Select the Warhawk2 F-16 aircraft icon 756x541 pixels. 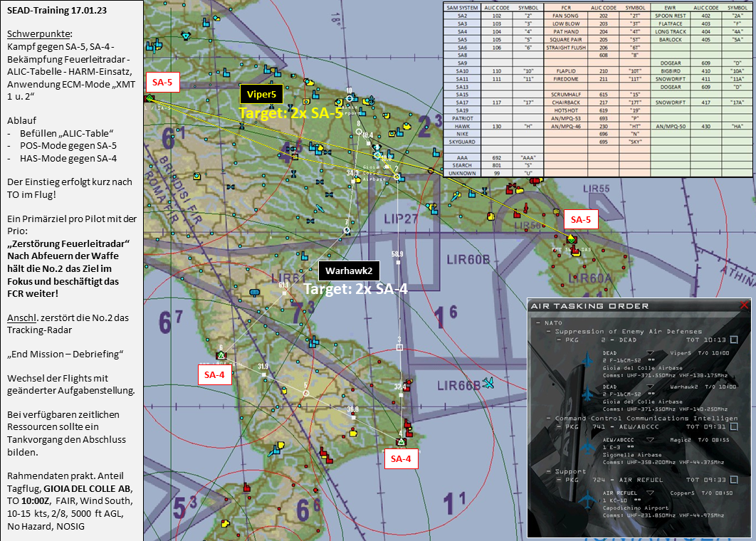tap(587, 394)
